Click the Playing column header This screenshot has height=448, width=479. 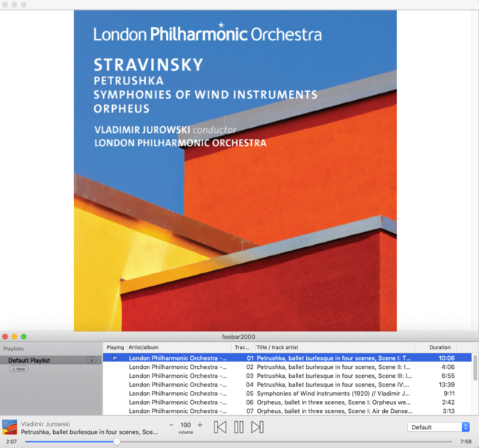pyautogui.click(x=115, y=347)
